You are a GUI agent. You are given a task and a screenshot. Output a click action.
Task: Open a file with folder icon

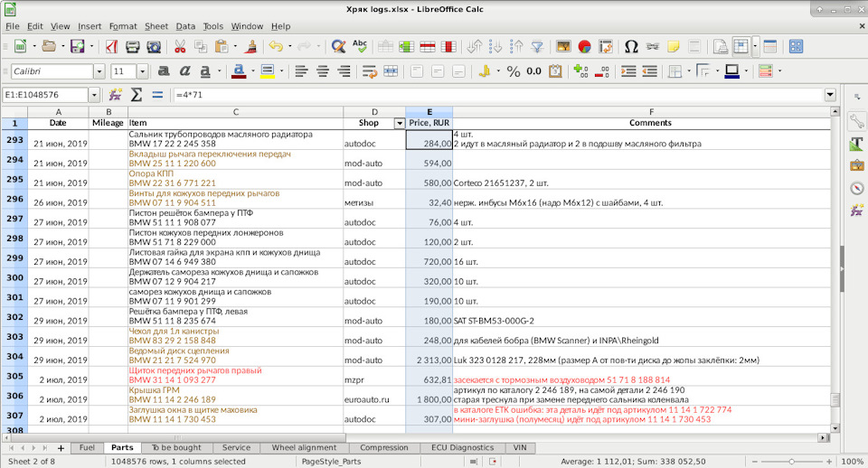[x=49, y=46]
